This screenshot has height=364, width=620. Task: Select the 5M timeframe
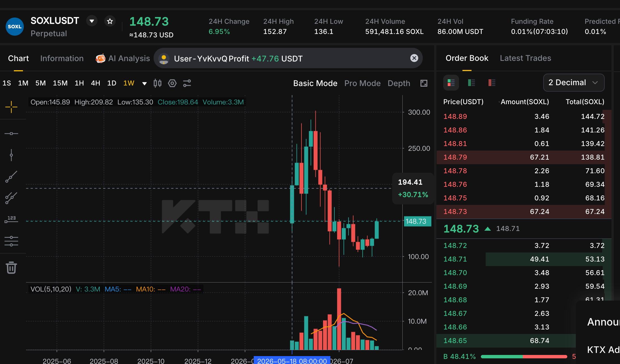tap(41, 83)
